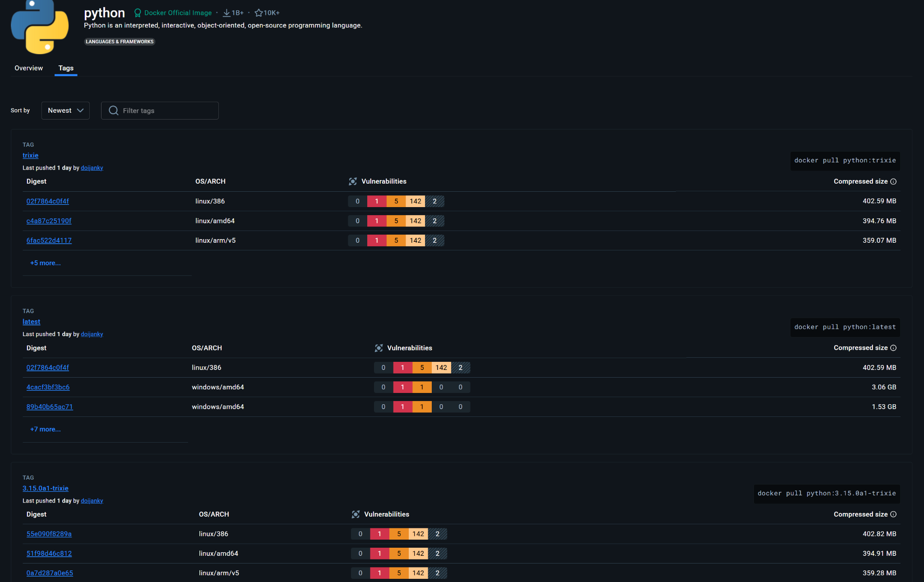Screen dimensions: 924x582
Task: Open digest 02f7864c0f4f for linux/386
Action: point(48,201)
